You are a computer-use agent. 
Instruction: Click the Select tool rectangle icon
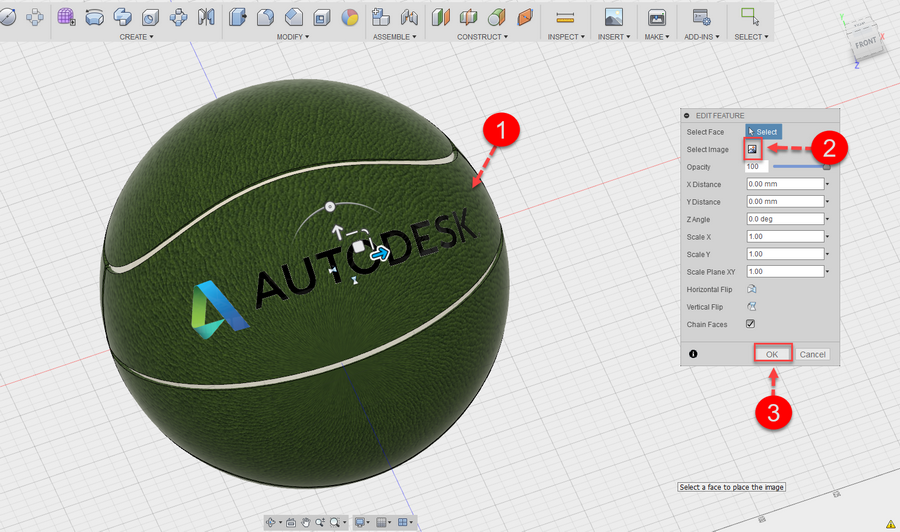click(x=750, y=17)
